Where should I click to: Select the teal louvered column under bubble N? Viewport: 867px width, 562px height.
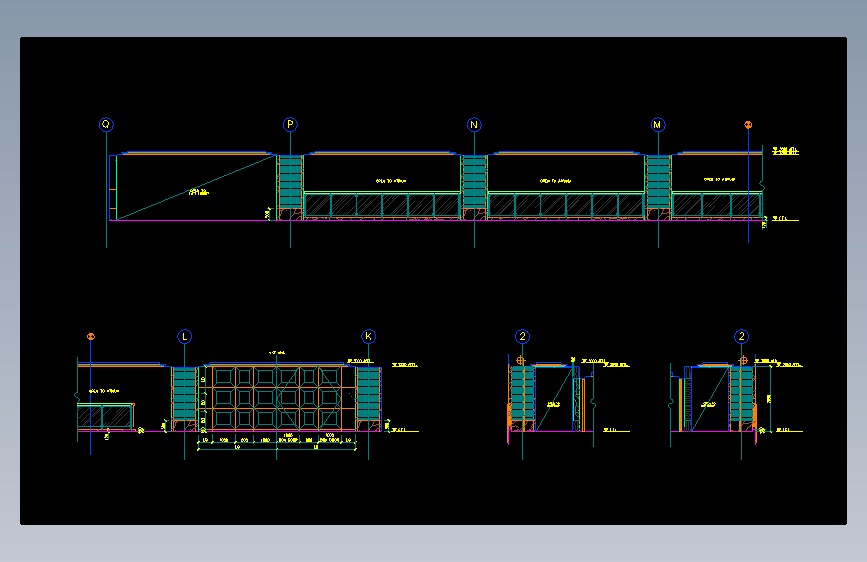(x=474, y=182)
